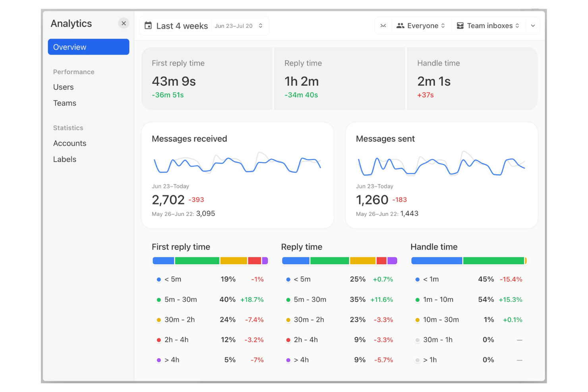
Task: Close the Analytics sidebar panel
Action: [124, 23]
